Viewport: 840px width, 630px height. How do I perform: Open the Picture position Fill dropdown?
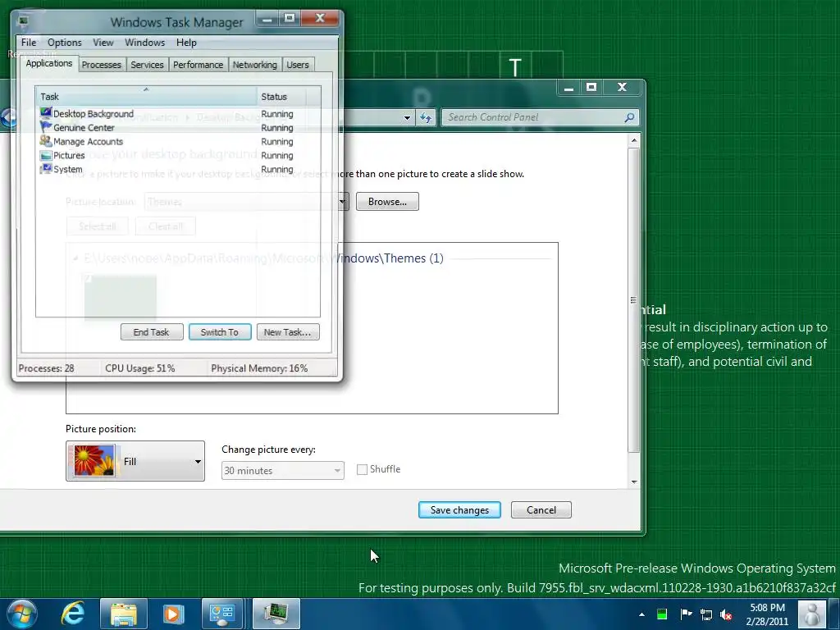(x=135, y=461)
